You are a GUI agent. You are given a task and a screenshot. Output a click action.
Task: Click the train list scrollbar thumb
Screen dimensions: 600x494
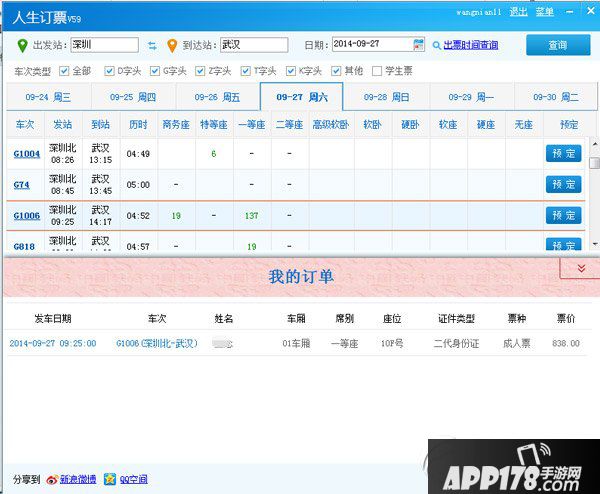(594, 162)
